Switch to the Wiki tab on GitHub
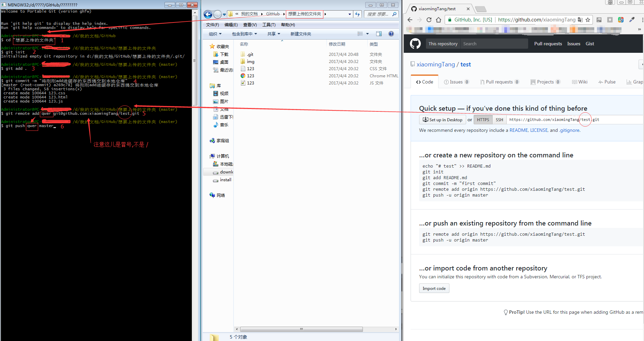The height and width of the screenshot is (341, 644). pyautogui.click(x=580, y=82)
